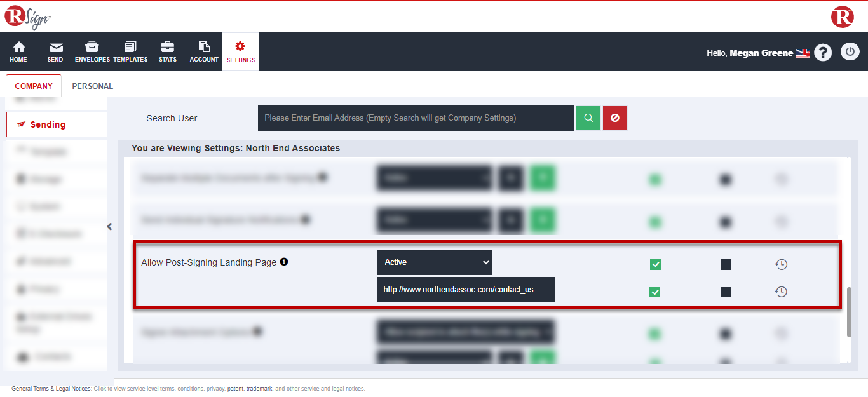Select the Sending sidebar item
The image size is (868, 397).
(48, 124)
